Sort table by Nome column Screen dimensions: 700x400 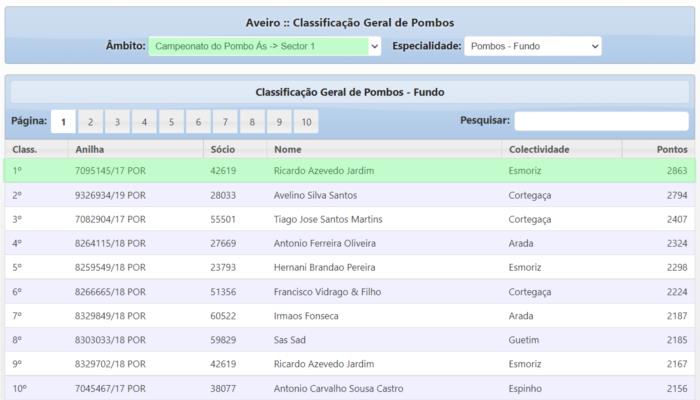(287, 149)
